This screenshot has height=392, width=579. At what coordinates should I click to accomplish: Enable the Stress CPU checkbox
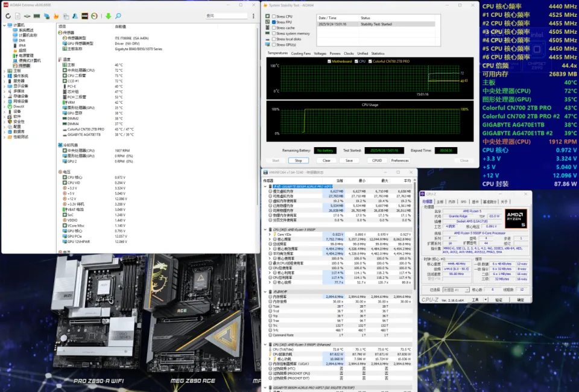point(274,16)
